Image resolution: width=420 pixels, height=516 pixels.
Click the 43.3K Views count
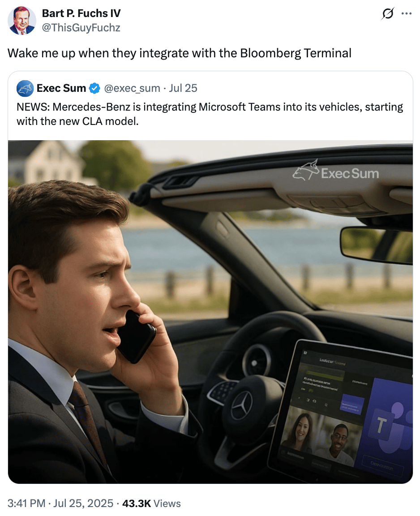coord(152,503)
